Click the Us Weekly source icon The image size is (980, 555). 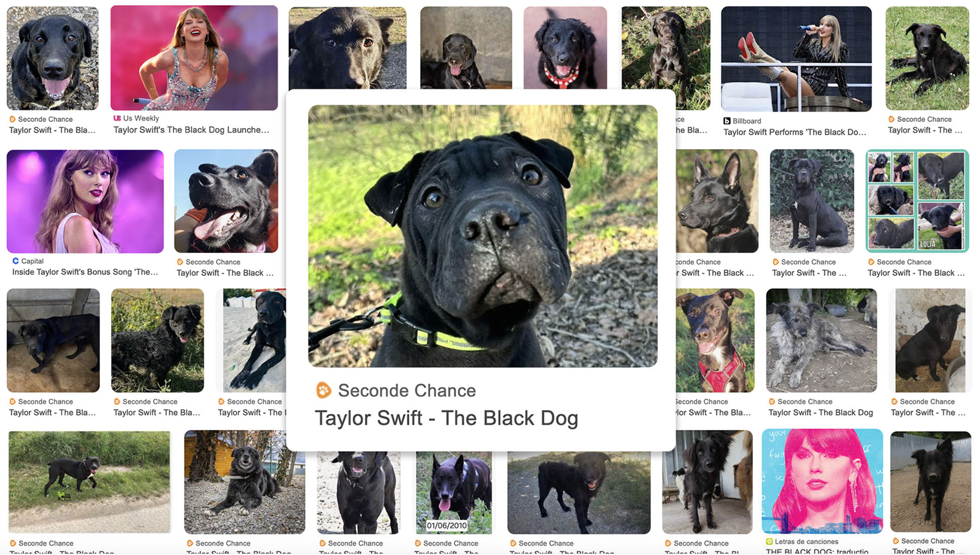pos(117,118)
